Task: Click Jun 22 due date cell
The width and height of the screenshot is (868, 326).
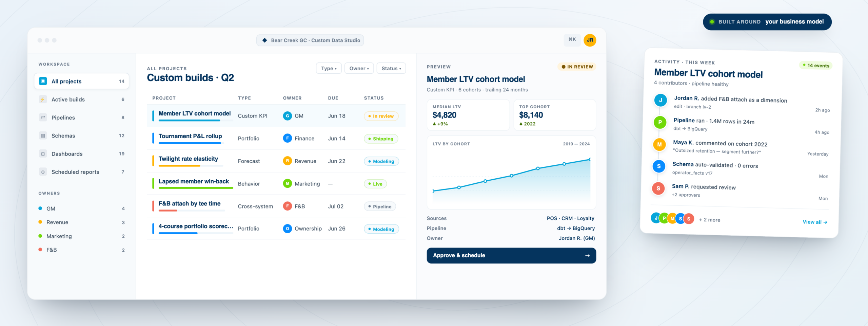Action: [337, 161]
